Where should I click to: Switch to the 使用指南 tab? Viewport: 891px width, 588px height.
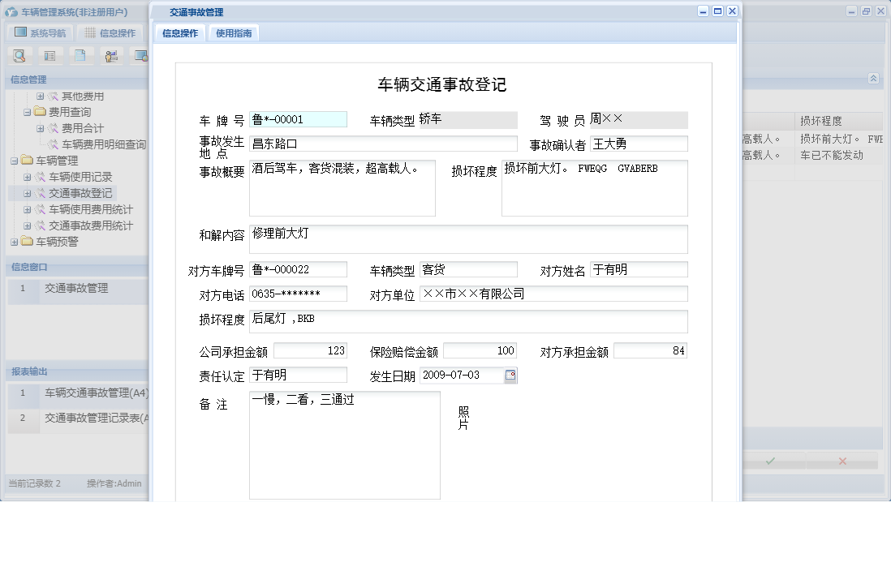click(235, 33)
